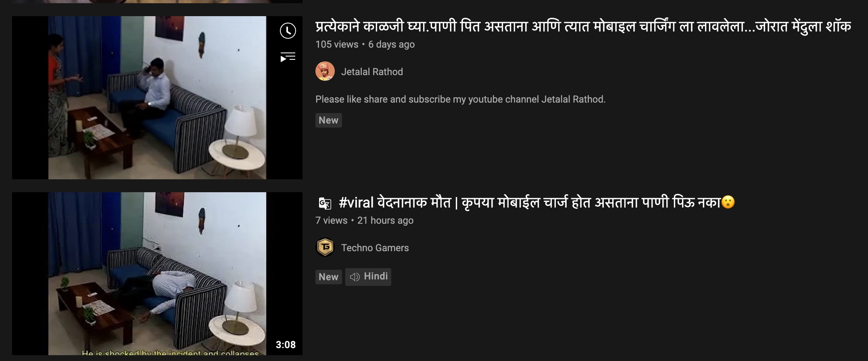This screenshot has width=868, height=361.
Task: Click the 105 views metadata text
Action: pos(337,44)
